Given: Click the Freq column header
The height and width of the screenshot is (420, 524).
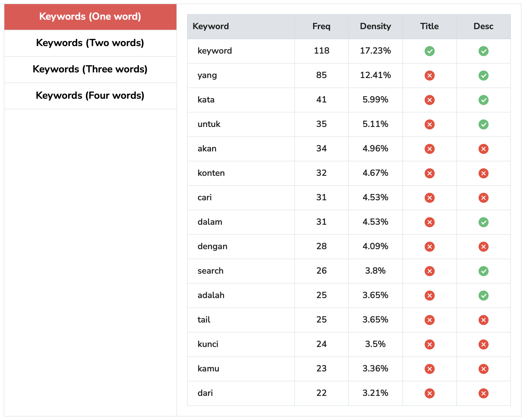Looking at the screenshot, I should pyautogui.click(x=321, y=26).
